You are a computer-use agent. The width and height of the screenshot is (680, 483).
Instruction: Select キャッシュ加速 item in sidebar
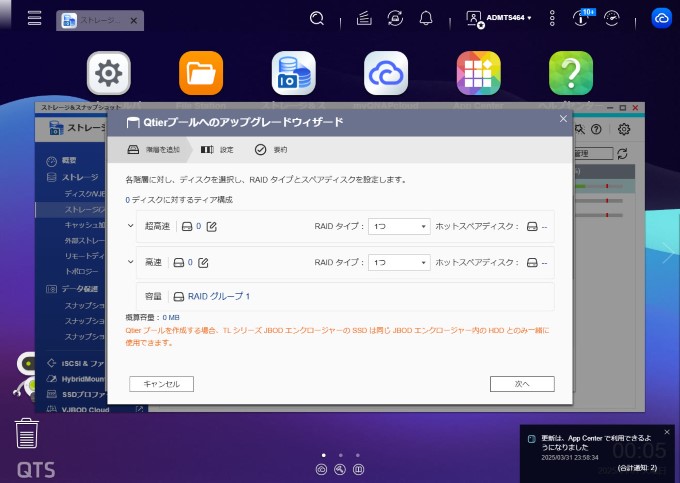pyautogui.click(x=85, y=225)
